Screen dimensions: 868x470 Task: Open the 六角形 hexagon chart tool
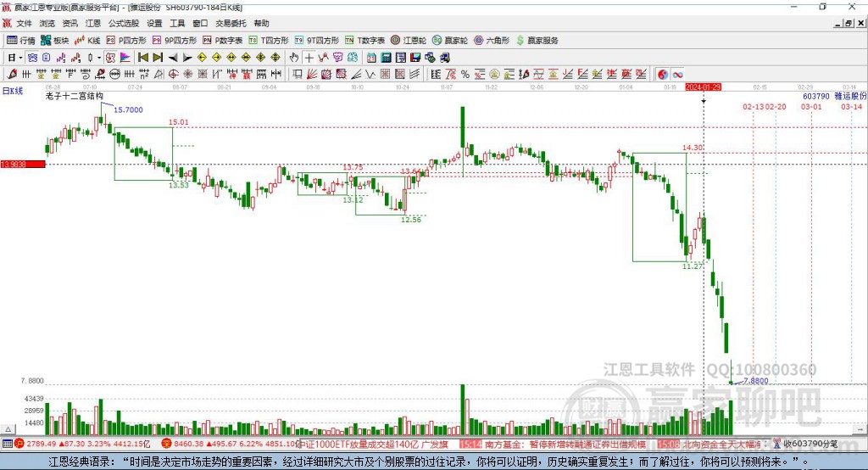click(x=492, y=41)
